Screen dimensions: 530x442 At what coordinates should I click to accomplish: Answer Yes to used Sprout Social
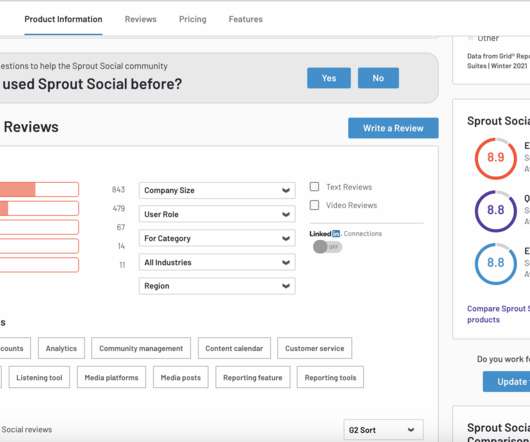point(329,78)
